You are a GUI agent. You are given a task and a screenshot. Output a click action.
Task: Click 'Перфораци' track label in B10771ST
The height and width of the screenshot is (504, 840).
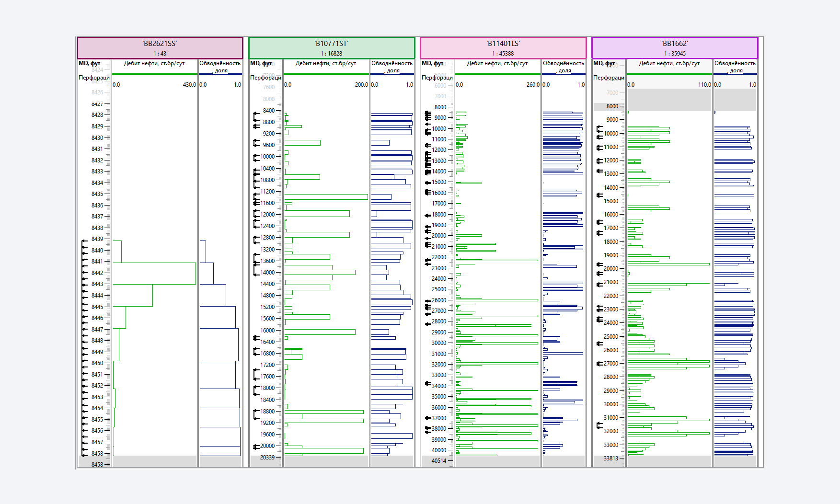(x=266, y=78)
